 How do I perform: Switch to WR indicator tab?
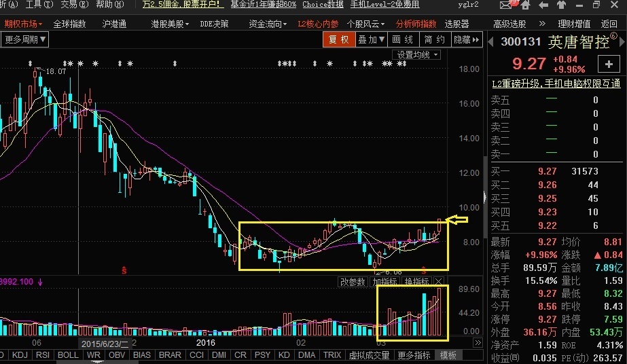[x=94, y=354]
